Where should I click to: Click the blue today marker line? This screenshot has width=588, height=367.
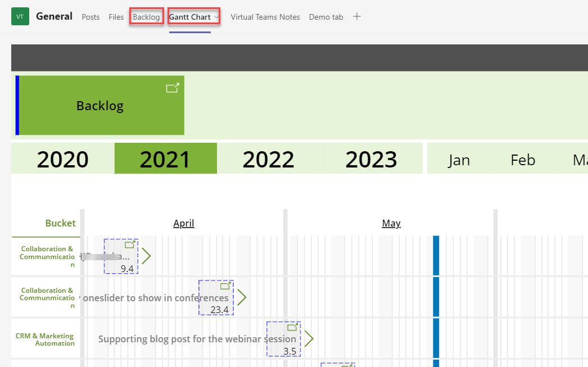[x=436, y=298]
